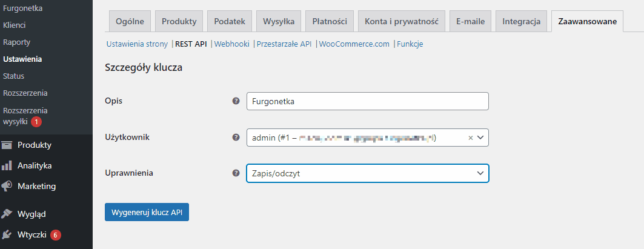
Task: Open Produkty menu via archive icon
Action: click(7, 145)
